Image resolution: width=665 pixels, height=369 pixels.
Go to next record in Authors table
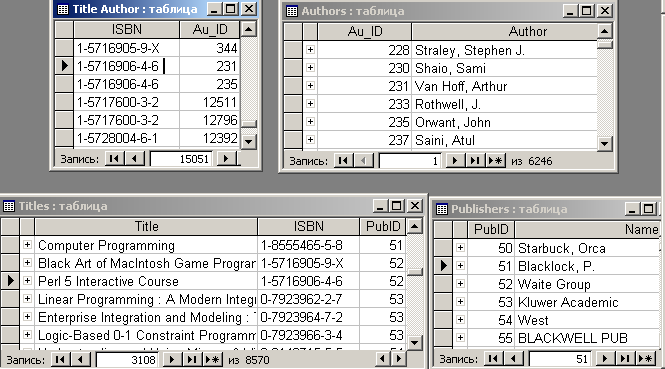455,161
